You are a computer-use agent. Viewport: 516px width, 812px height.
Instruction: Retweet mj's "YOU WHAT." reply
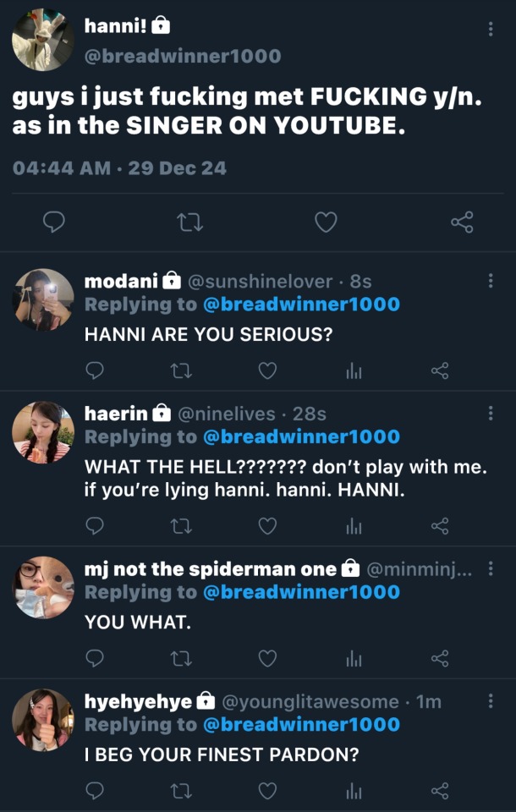point(180,658)
